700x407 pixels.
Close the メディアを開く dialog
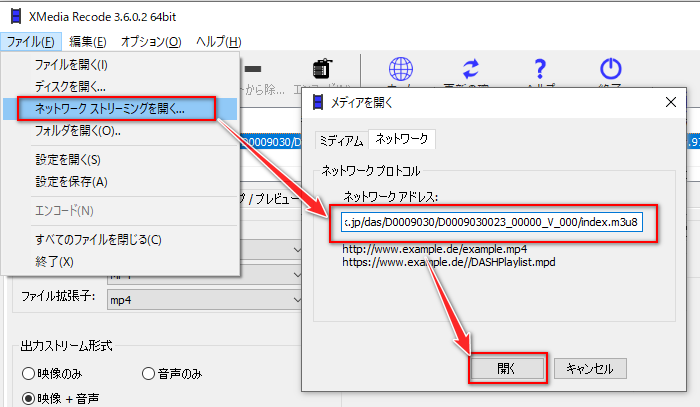pyautogui.click(x=671, y=102)
